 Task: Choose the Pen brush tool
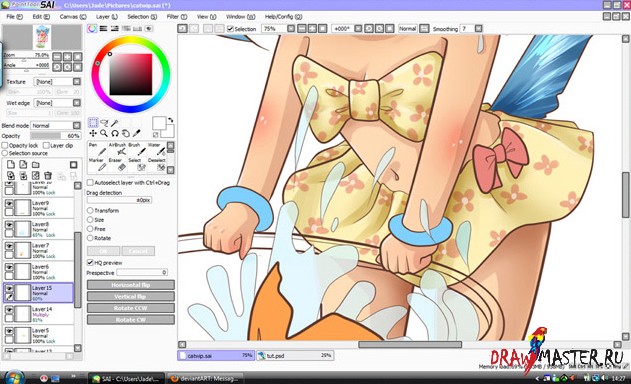97,149
